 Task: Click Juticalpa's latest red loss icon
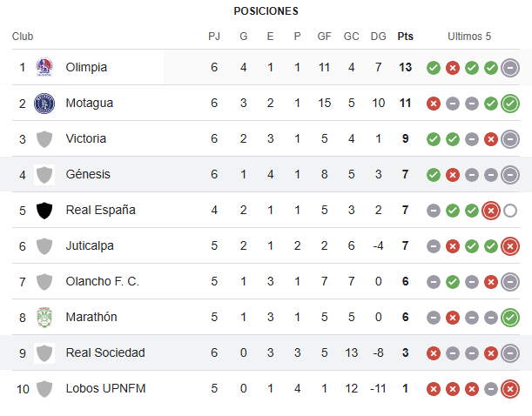coord(510,245)
